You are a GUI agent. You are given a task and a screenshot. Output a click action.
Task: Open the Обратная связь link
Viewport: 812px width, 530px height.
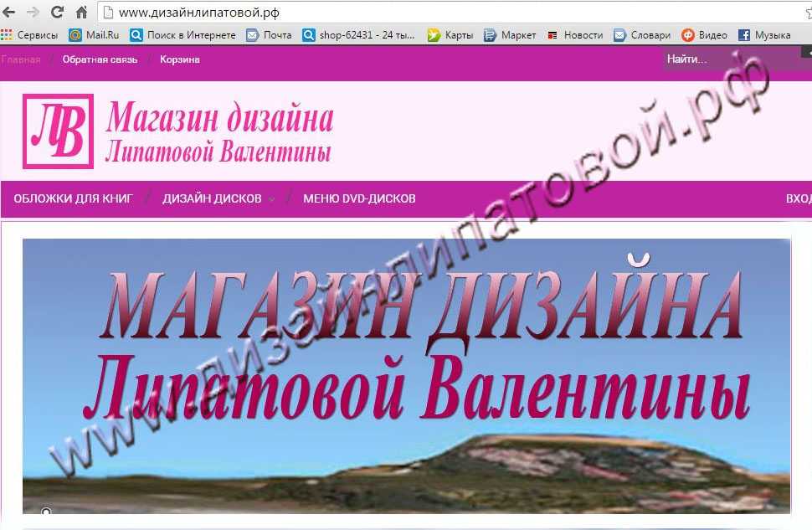coord(98,59)
